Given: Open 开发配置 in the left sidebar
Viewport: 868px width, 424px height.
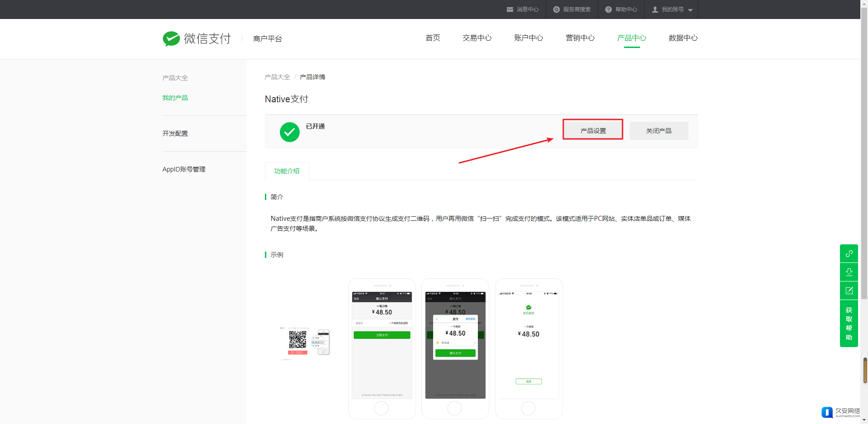Looking at the screenshot, I should point(175,133).
